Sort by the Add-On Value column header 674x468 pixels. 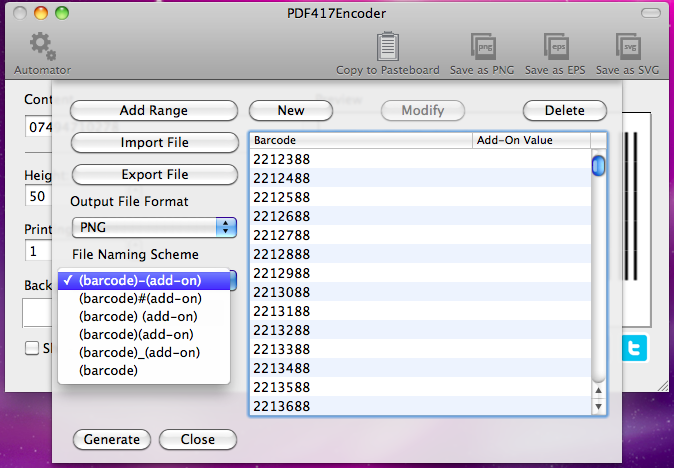tap(532, 140)
